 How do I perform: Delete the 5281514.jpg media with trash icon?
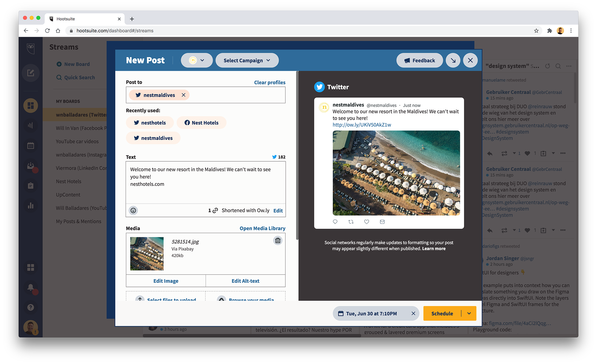tap(278, 241)
